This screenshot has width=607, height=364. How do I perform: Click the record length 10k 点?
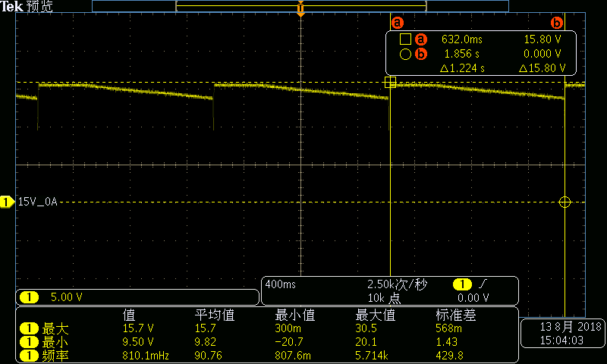click(x=384, y=298)
